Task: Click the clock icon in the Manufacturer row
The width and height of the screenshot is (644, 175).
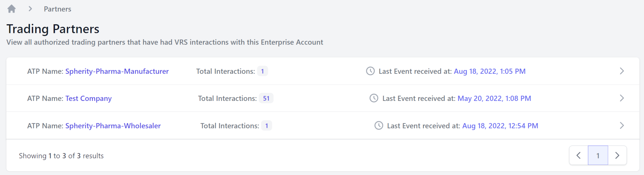Action: (370, 71)
